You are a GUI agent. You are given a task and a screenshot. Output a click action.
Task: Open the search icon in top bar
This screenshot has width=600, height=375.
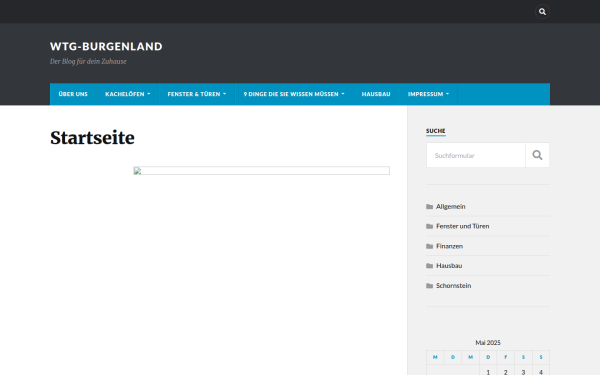tap(542, 11)
